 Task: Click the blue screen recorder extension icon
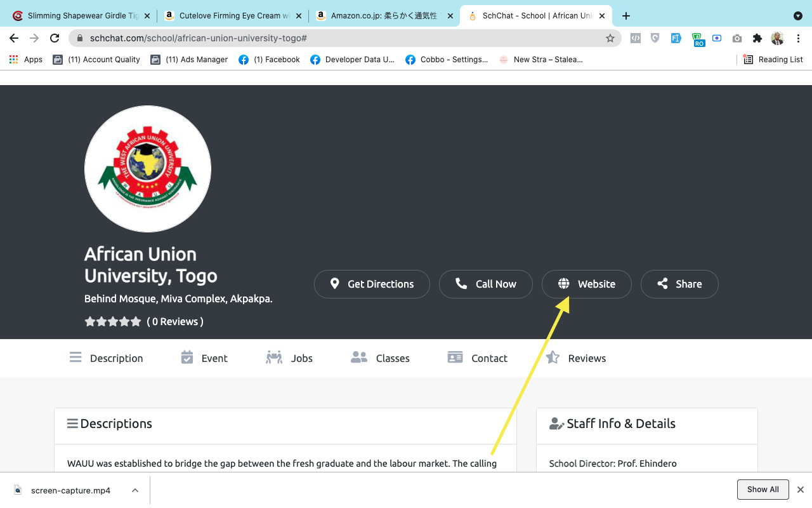point(717,38)
